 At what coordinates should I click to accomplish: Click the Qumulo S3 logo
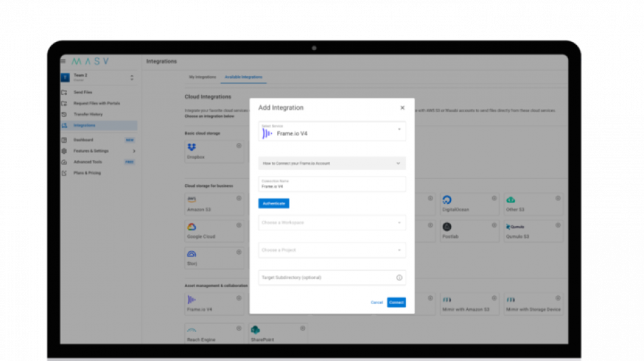(x=515, y=227)
